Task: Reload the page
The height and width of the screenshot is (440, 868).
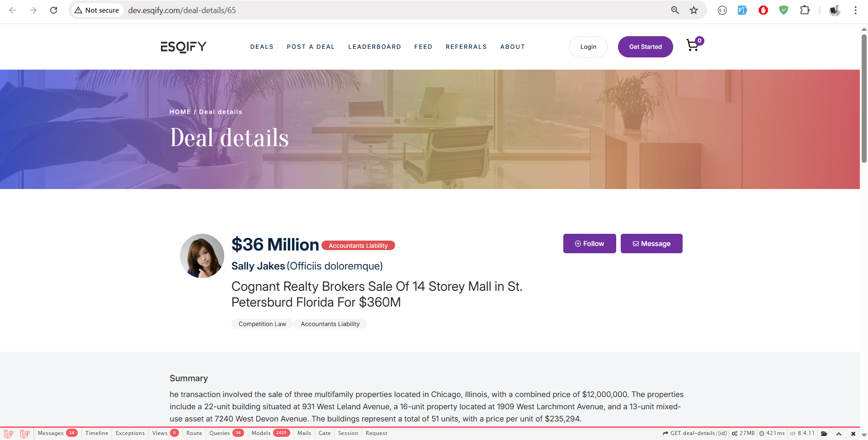Action: 53,10
